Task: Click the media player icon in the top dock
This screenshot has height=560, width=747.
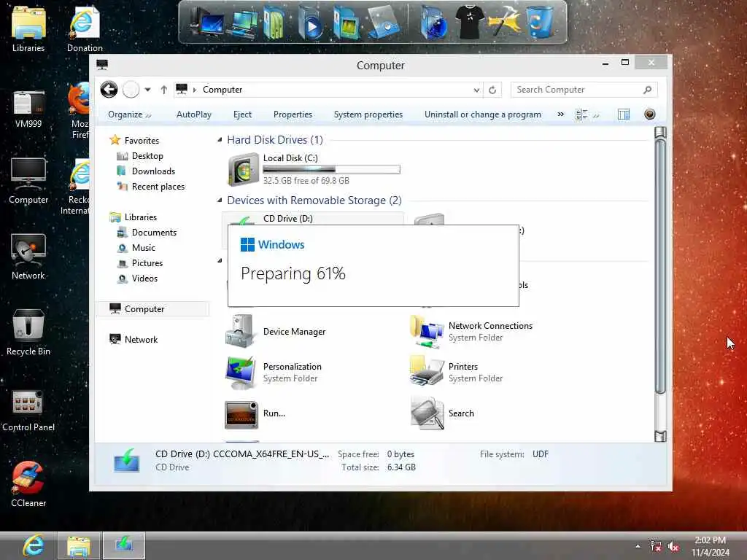Action: point(311,23)
